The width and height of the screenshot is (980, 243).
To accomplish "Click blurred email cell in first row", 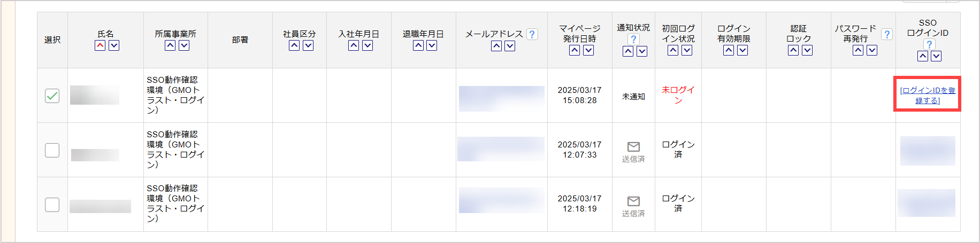I will (502, 99).
